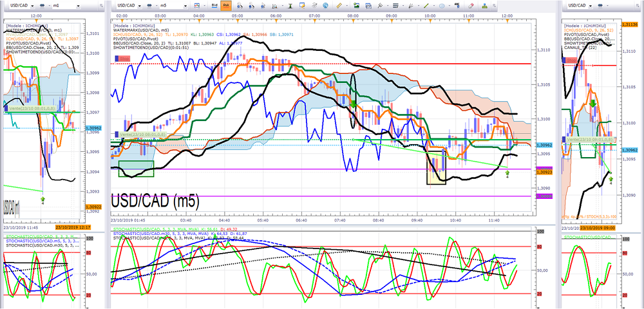Screen dimensions: 644x309
Task: Click toolbar overflow icon in m1 chart
Action: [x=101, y=5]
